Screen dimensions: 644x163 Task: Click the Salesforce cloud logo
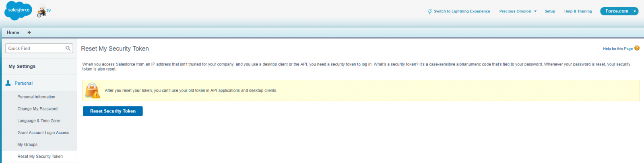pos(18,10)
